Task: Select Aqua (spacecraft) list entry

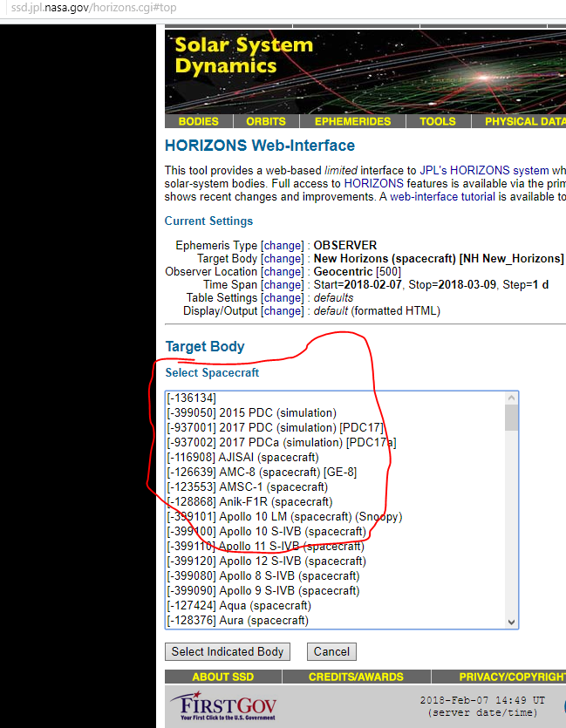Action: point(238,605)
